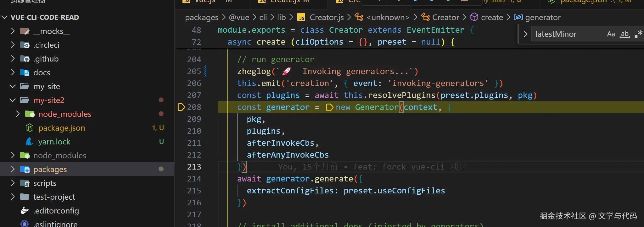Expand the .circleci folder chevron
This screenshot has width=644, height=227.
[13, 45]
